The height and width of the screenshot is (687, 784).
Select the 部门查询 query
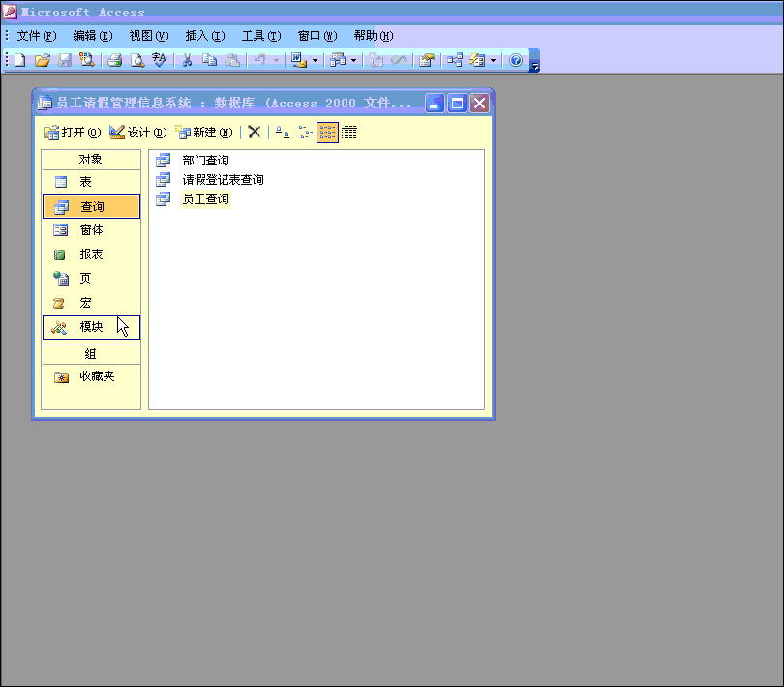coord(205,161)
